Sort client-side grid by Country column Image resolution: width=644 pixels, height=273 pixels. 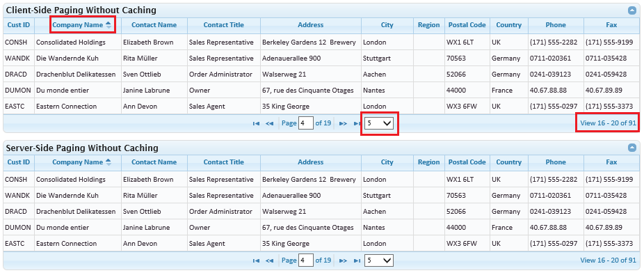point(508,24)
